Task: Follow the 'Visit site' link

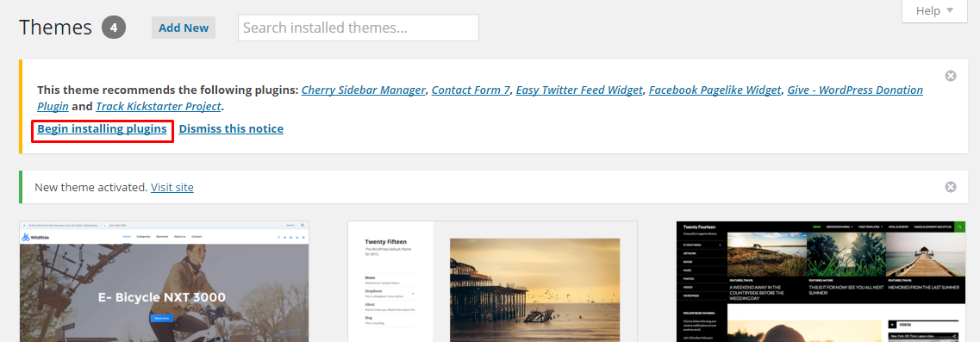Action: click(x=172, y=187)
